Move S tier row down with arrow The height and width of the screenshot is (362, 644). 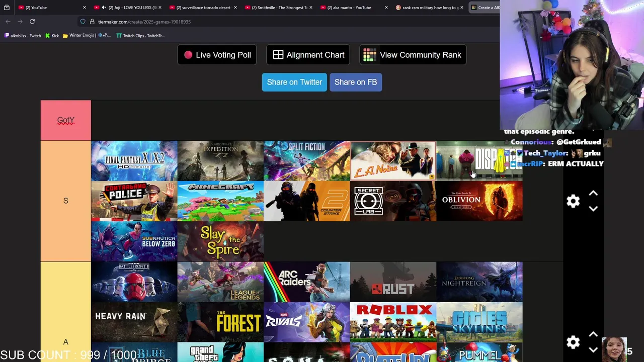593,209
